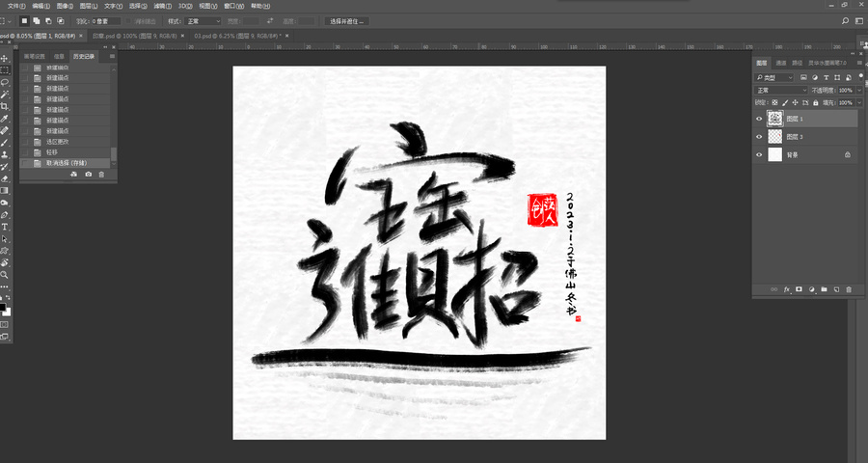
Task: Open the fill 100% dropdown arrow
Action: (x=859, y=103)
